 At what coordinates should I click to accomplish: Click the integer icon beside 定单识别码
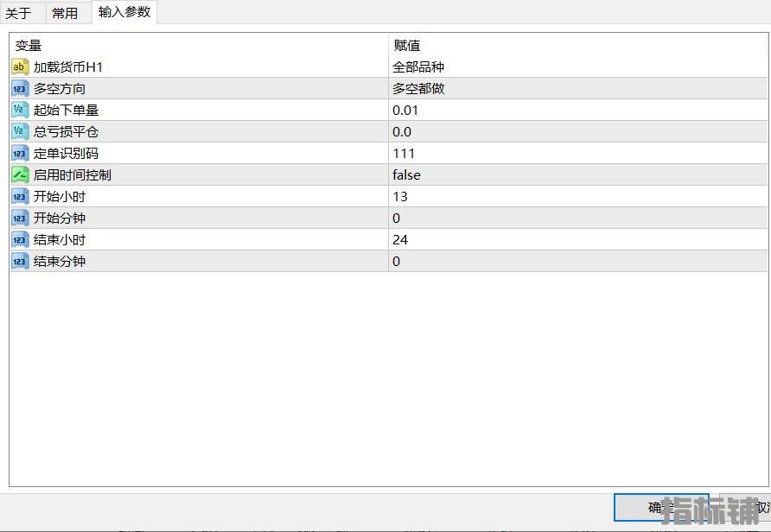pyautogui.click(x=20, y=154)
